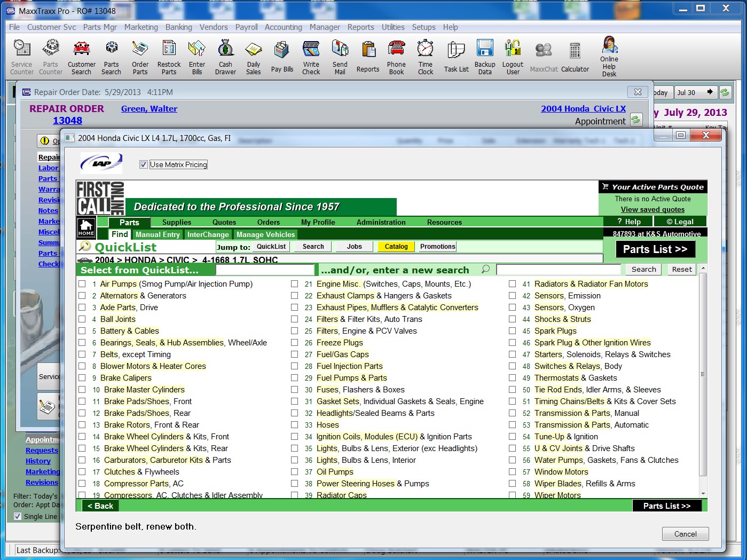This screenshot has width=747, height=560.
Task: Click the green refresh icon beside Appointment
Action: (636, 120)
